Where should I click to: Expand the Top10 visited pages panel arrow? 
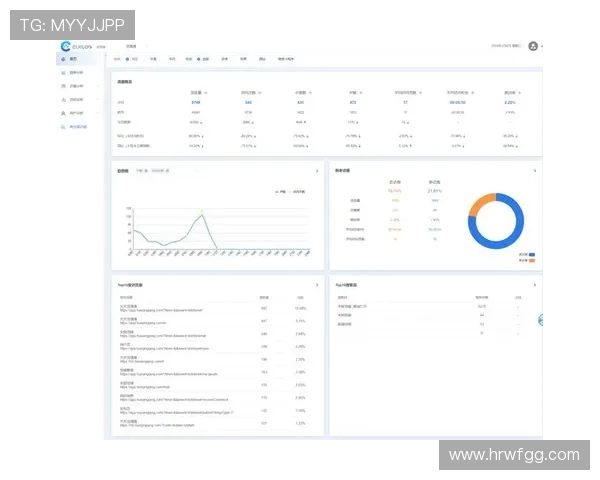pyautogui.click(x=318, y=285)
